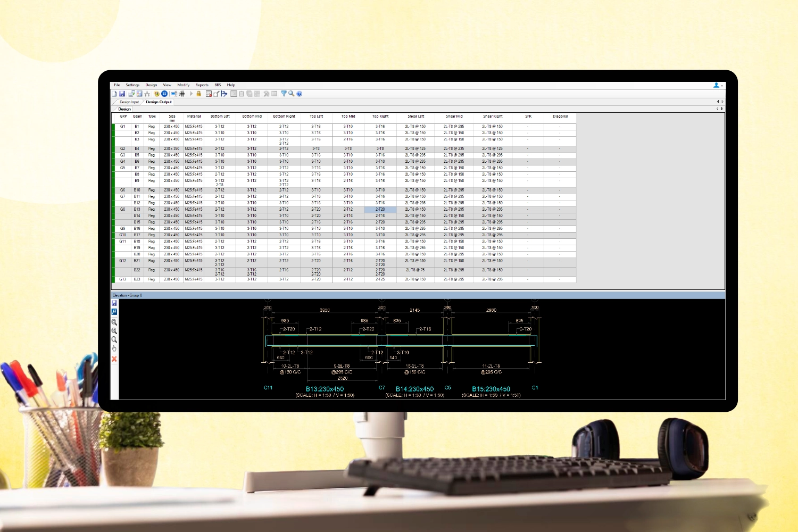Switch to the Design Input tab
The width and height of the screenshot is (798, 532).
pos(129,102)
